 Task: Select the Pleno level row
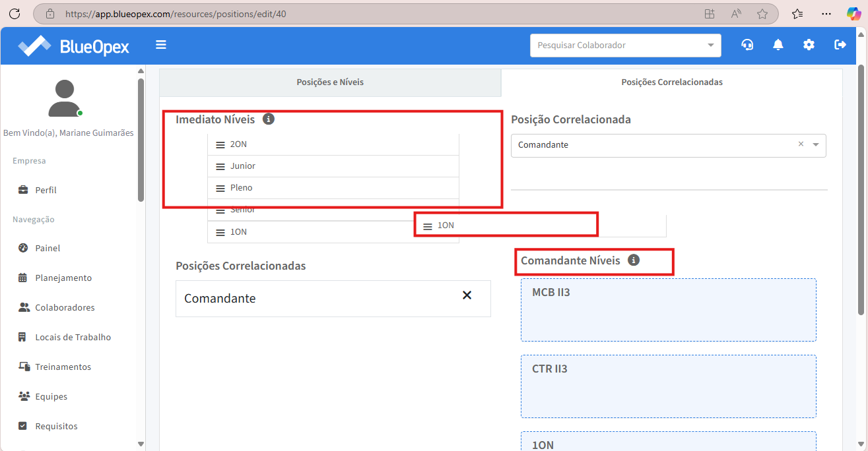(333, 188)
